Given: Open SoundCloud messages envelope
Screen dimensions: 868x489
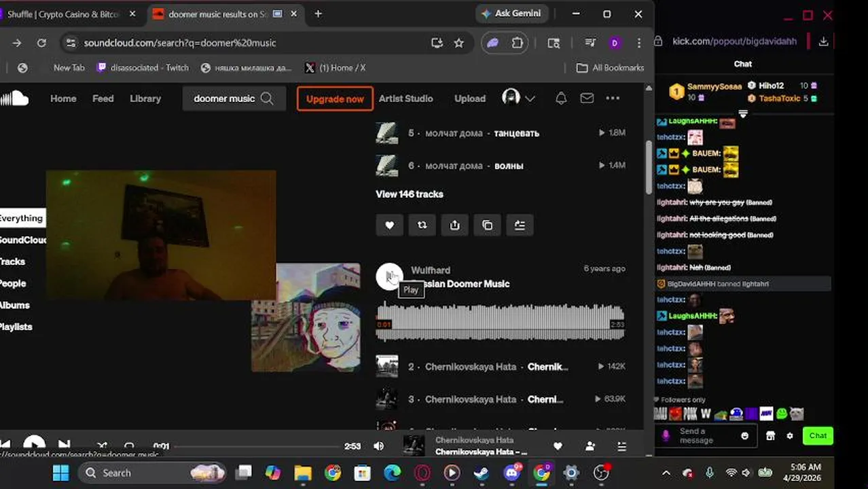Looking at the screenshot, I should pos(587,98).
